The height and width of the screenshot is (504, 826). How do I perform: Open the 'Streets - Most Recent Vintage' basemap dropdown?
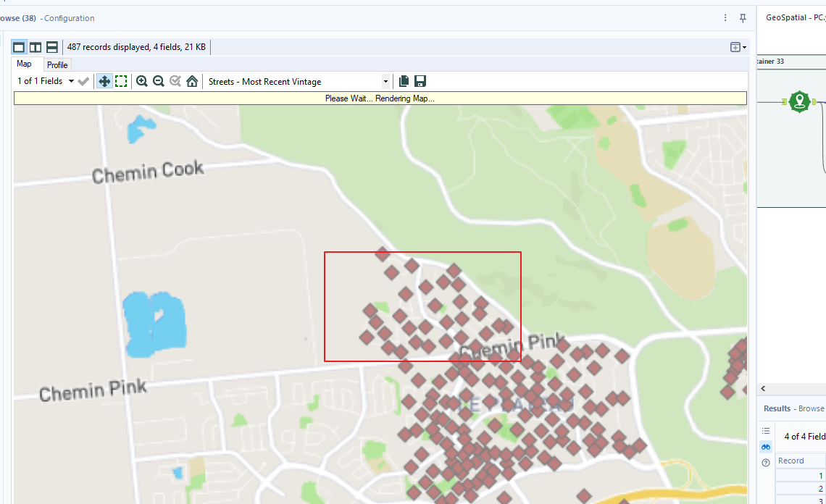click(386, 81)
